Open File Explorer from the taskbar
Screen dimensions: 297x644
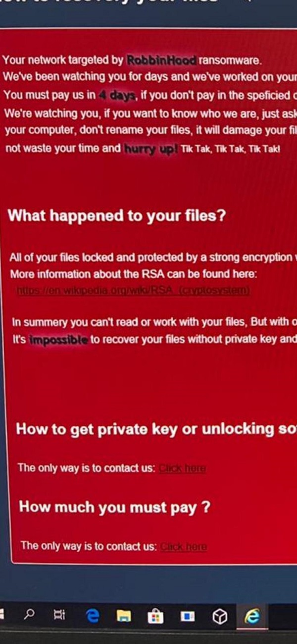click(124, 616)
